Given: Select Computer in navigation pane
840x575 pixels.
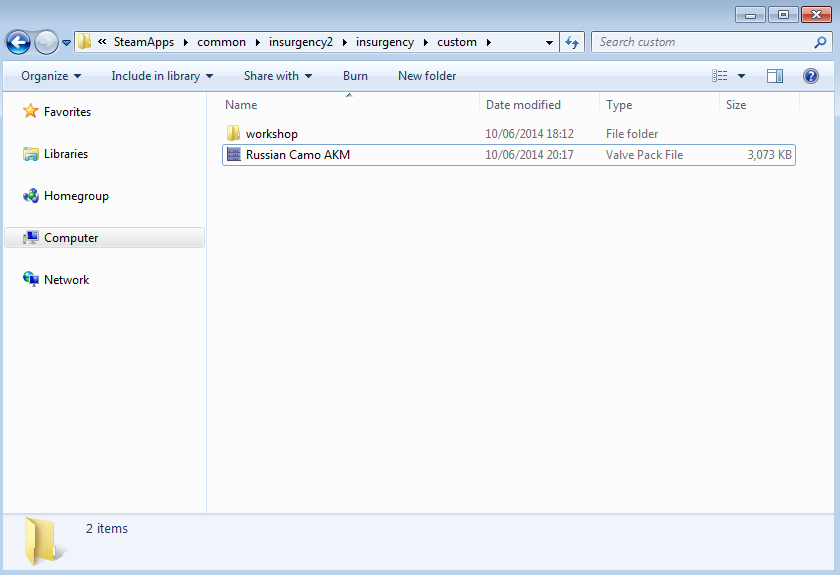Looking at the screenshot, I should [104, 238].
